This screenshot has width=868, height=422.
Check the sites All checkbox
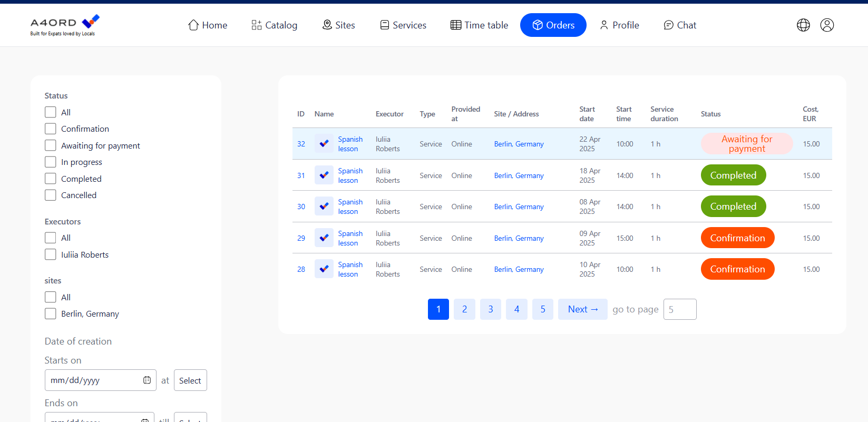pos(51,297)
